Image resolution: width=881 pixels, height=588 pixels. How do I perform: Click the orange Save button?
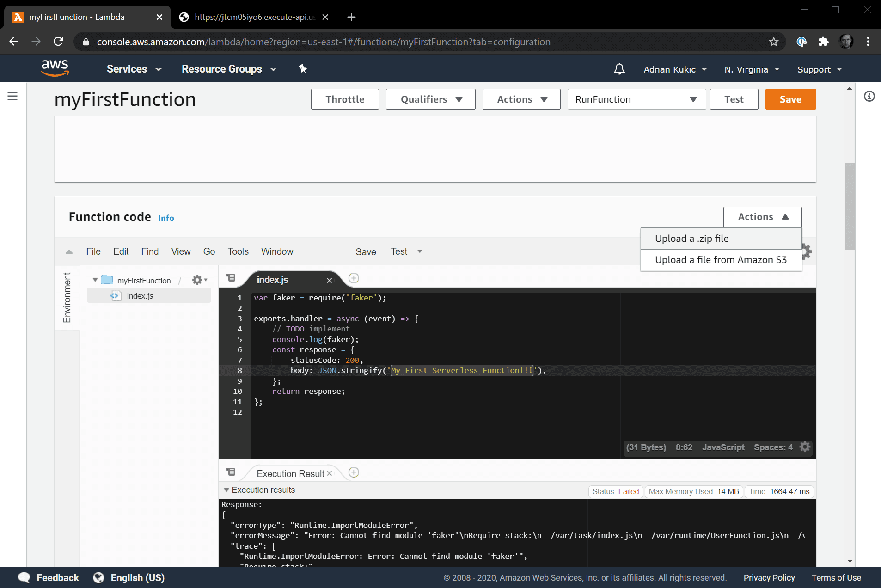coord(790,99)
